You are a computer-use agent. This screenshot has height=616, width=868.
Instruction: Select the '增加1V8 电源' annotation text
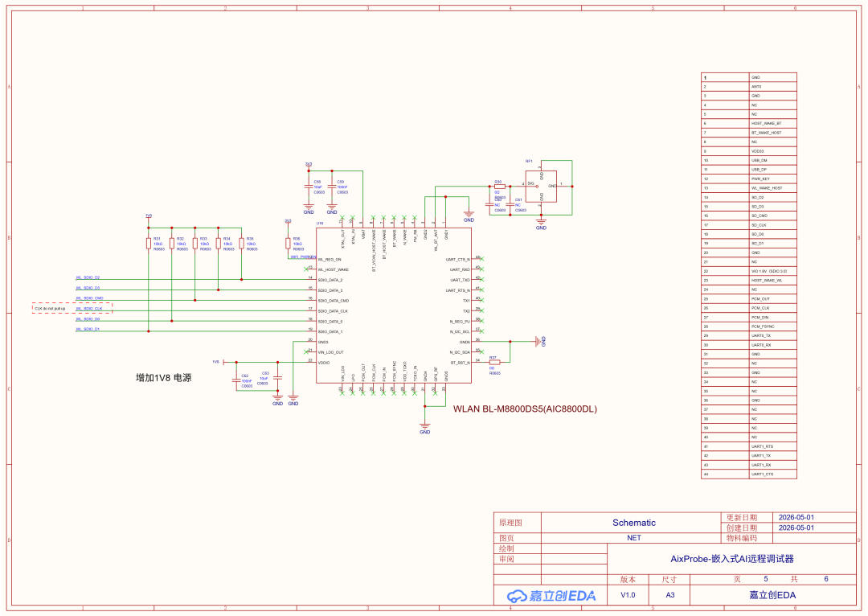pyautogui.click(x=164, y=378)
